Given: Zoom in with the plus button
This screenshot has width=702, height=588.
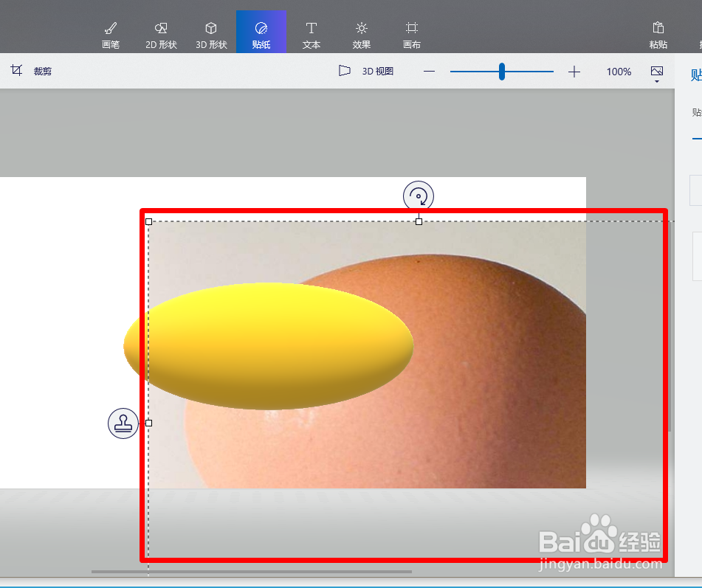Looking at the screenshot, I should (x=574, y=71).
